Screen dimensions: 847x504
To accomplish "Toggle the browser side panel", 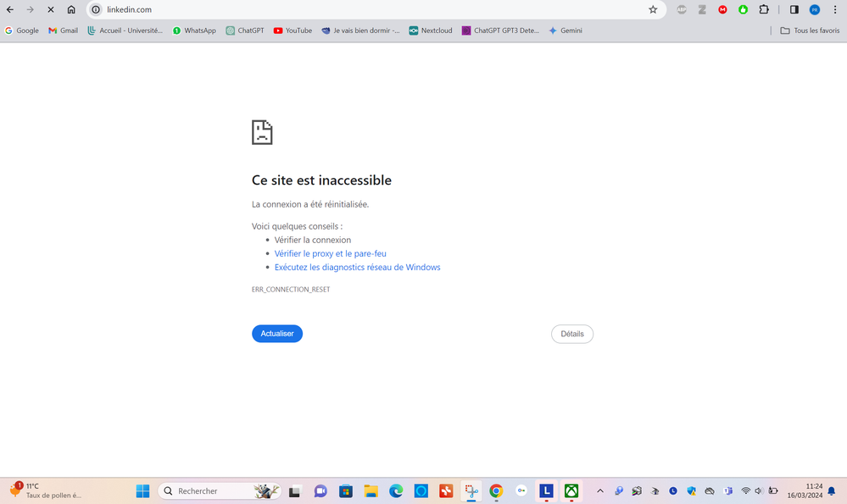I will [x=794, y=9].
